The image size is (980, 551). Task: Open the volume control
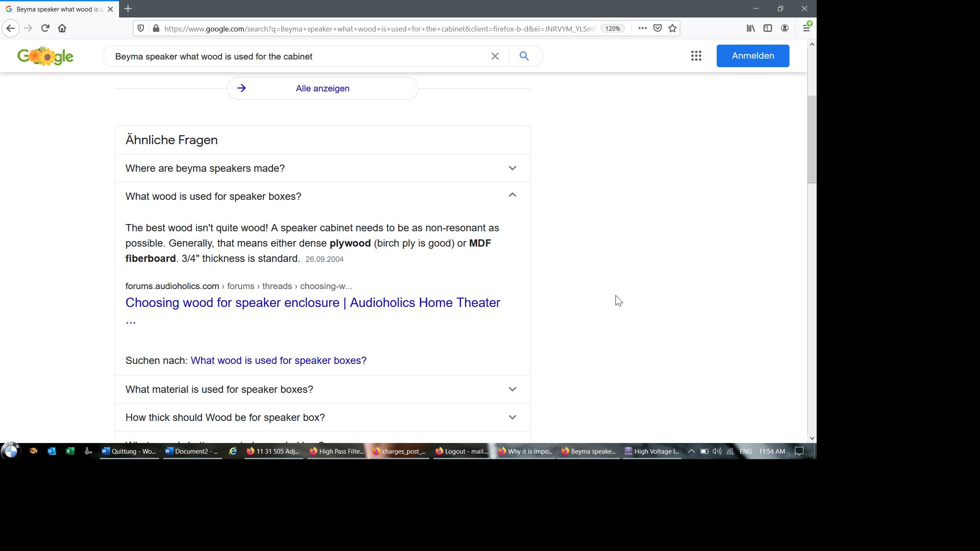(x=717, y=451)
